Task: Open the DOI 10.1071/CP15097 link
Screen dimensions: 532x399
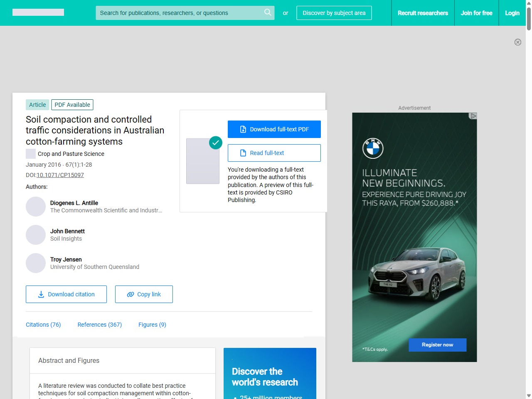Action: pos(60,175)
